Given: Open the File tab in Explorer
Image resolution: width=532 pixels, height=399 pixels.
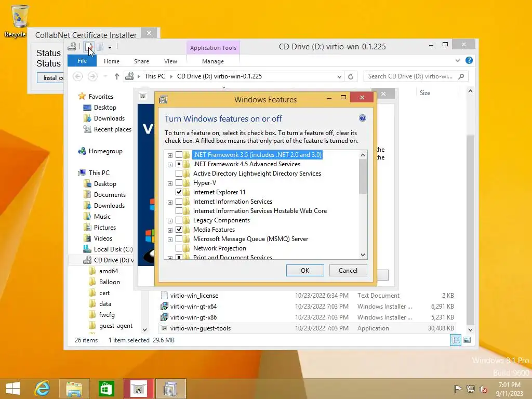Looking at the screenshot, I should point(82,61).
